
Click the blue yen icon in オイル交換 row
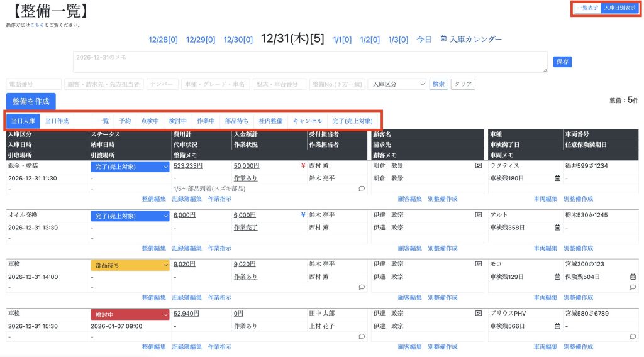click(x=303, y=215)
